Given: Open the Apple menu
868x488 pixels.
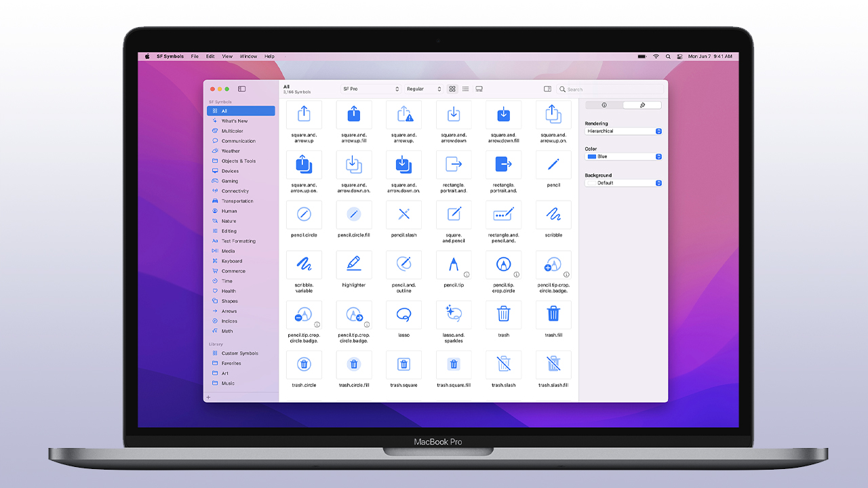Looking at the screenshot, I should point(147,56).
